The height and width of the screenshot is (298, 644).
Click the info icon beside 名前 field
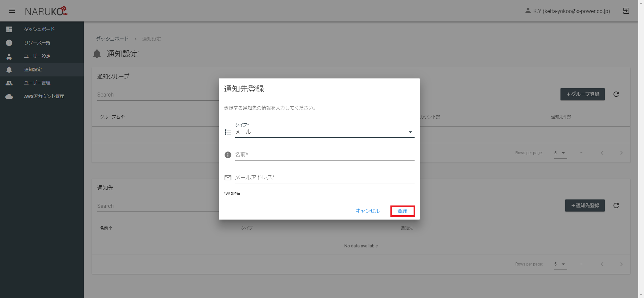click(228, 155)
